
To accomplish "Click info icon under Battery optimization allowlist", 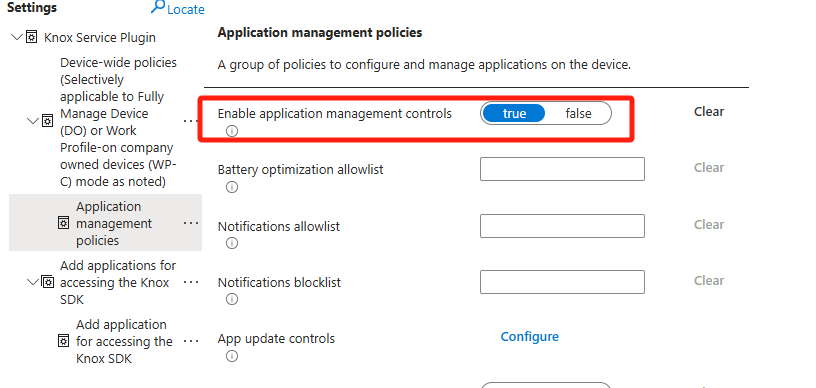I will pos(232,187).
